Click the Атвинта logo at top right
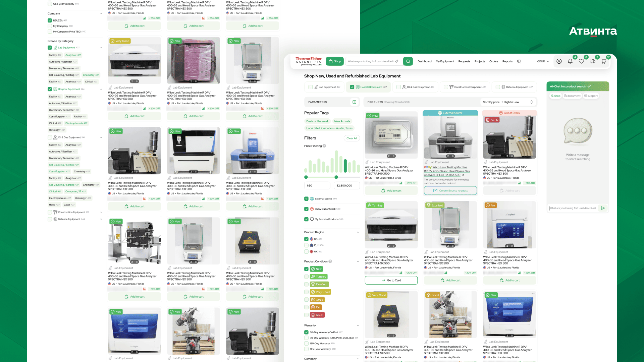The height and width of the screenshot is (362, 644). click(x=593, y=31)
